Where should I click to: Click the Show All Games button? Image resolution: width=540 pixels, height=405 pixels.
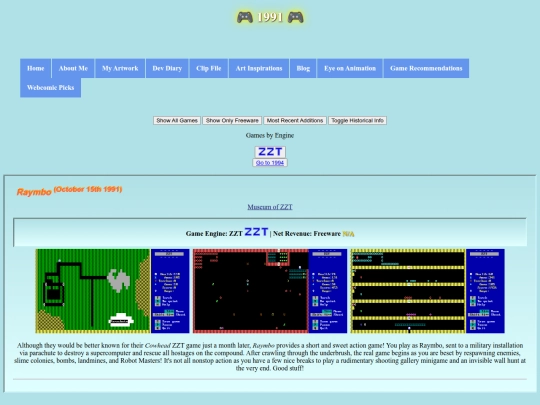click(x=177, y=121)
